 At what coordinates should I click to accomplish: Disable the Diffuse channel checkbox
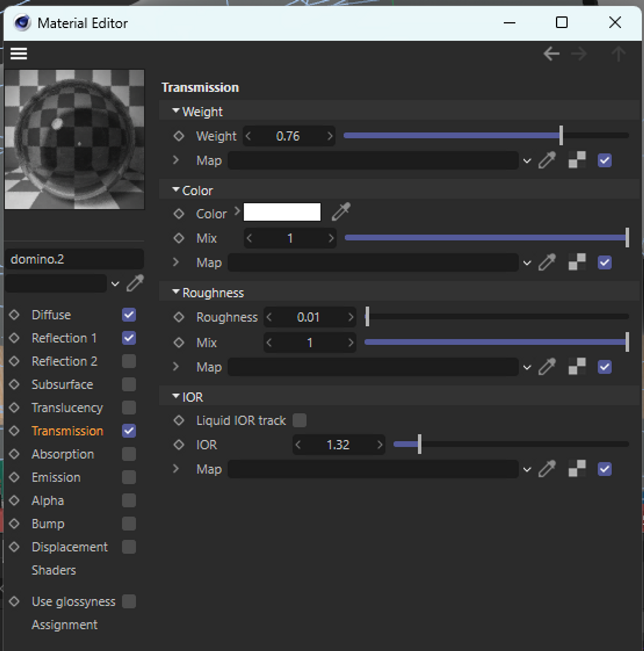click(x=129, y=315)
